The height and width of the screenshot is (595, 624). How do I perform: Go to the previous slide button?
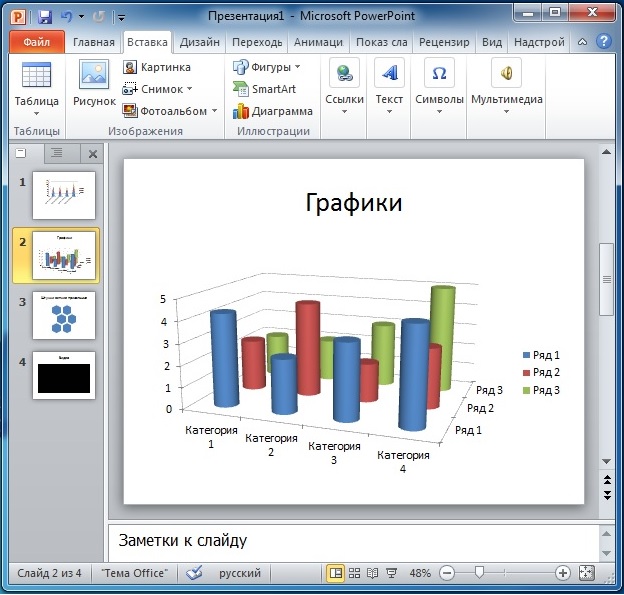[x=607, y=480]
